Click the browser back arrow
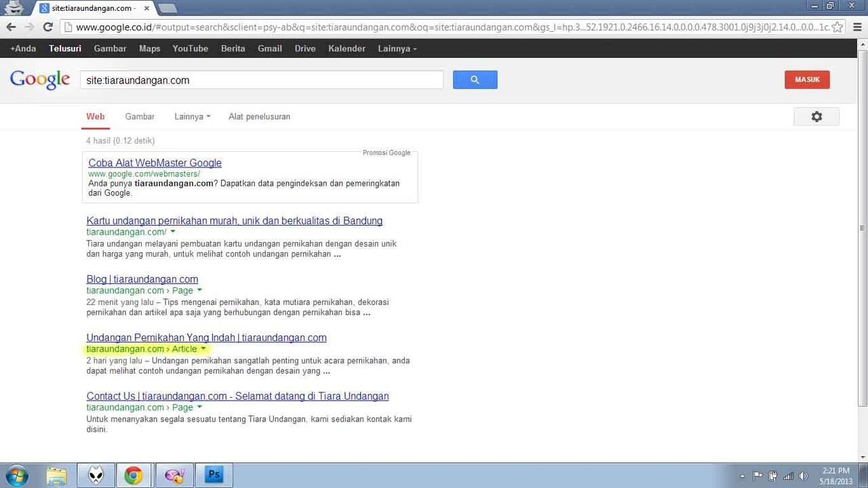This screenshot has height=488, width=868. pos(11,27)
